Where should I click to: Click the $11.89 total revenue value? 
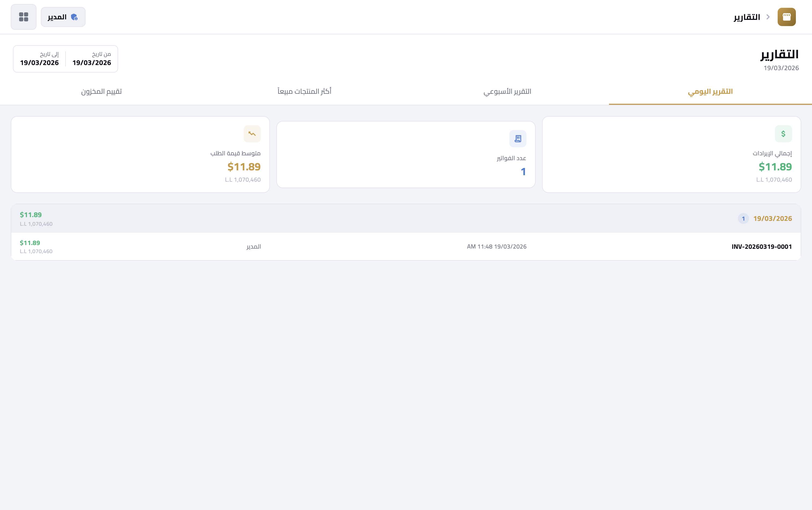point(775,167)
